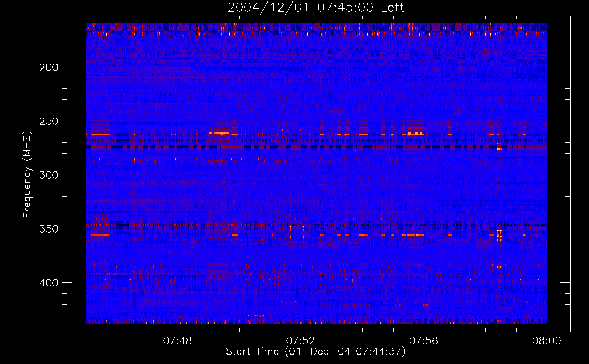Viewport: 589px width, 364px height.
Task: Click the frequency tick label "350"
Action: tap(48, 229)
